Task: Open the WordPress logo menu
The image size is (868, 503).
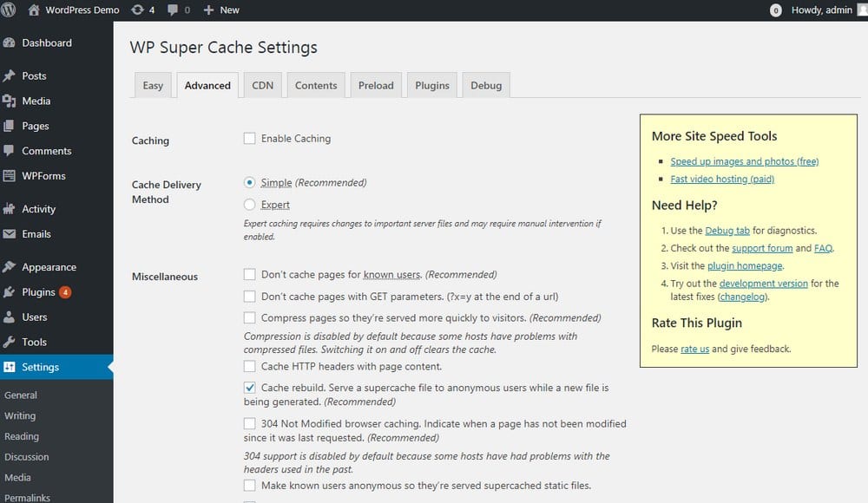Action: click(9, 10)
